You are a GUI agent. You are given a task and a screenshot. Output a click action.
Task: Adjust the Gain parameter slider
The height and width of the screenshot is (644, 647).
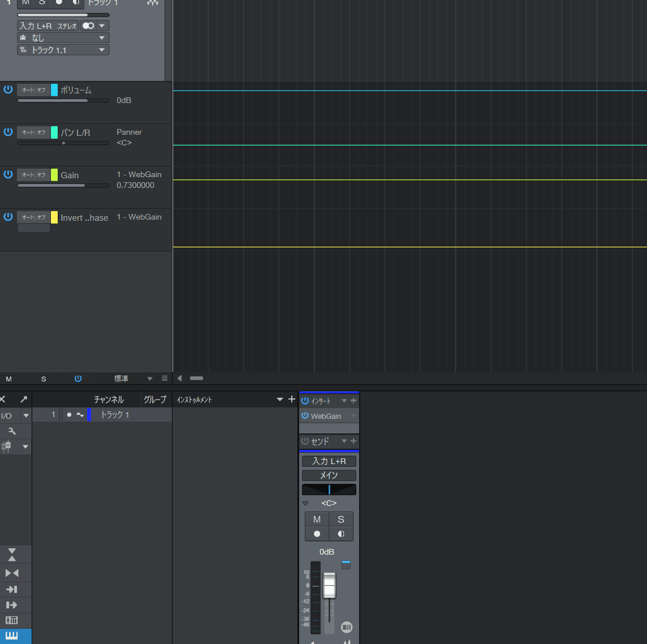(x=63, y=186)
